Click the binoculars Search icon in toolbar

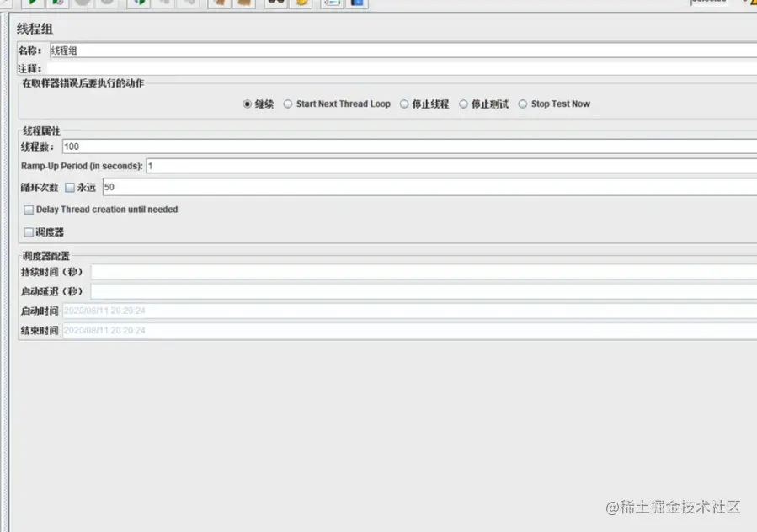pyautogui.click(x=276, y=3)
